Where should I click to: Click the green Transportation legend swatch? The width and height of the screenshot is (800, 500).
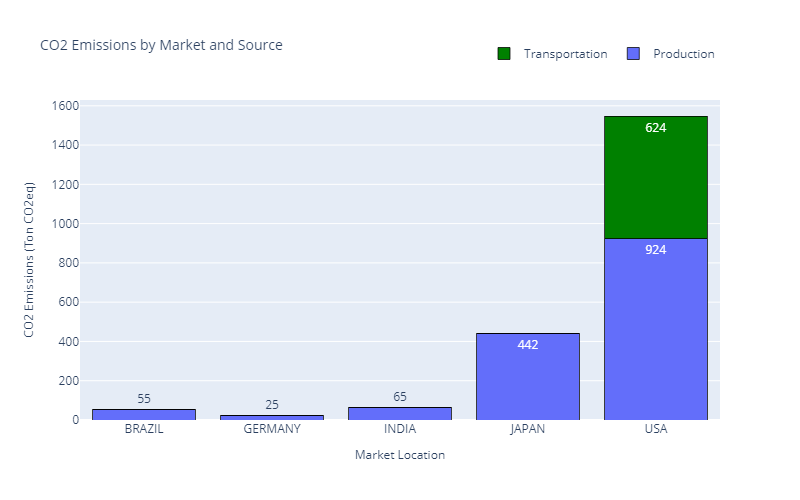click(x=504, y=54)
